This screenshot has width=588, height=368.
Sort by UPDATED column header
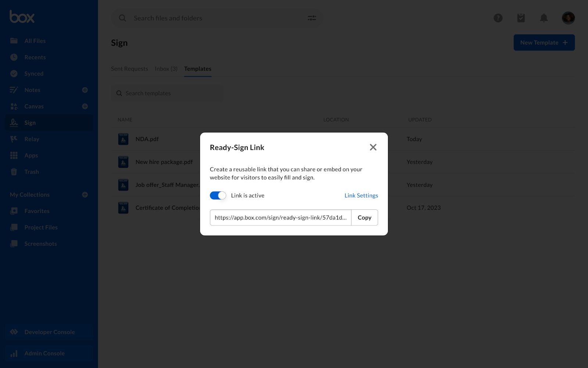tap(420, 120)
